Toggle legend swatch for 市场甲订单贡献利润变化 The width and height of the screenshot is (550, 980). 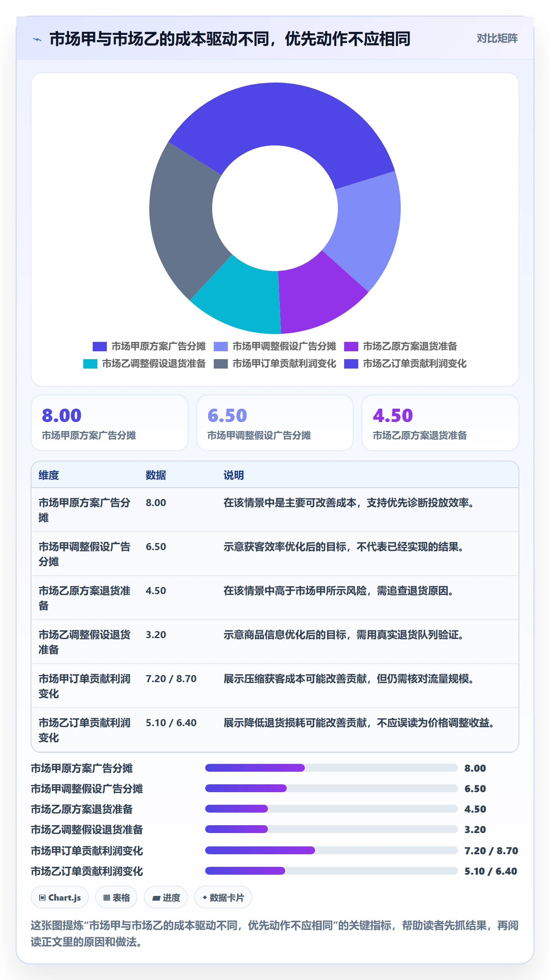pos(221,364)
